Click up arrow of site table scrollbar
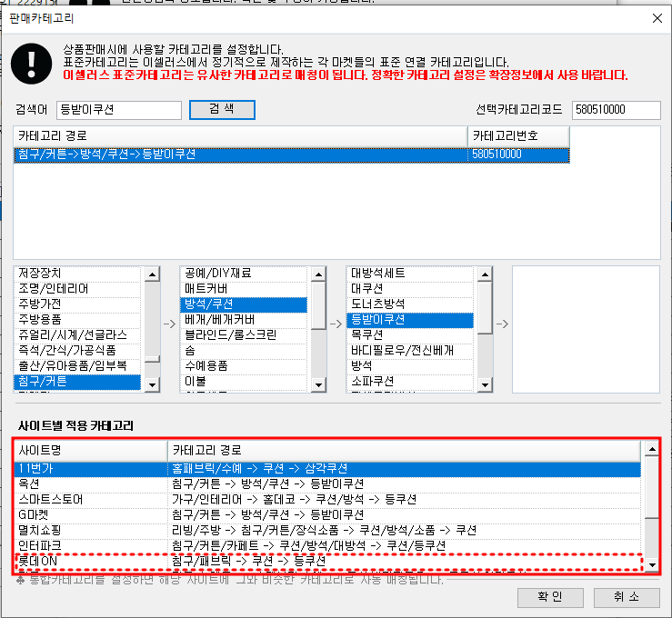The width and height of the screenshot is (672, 618). [652, 449]
